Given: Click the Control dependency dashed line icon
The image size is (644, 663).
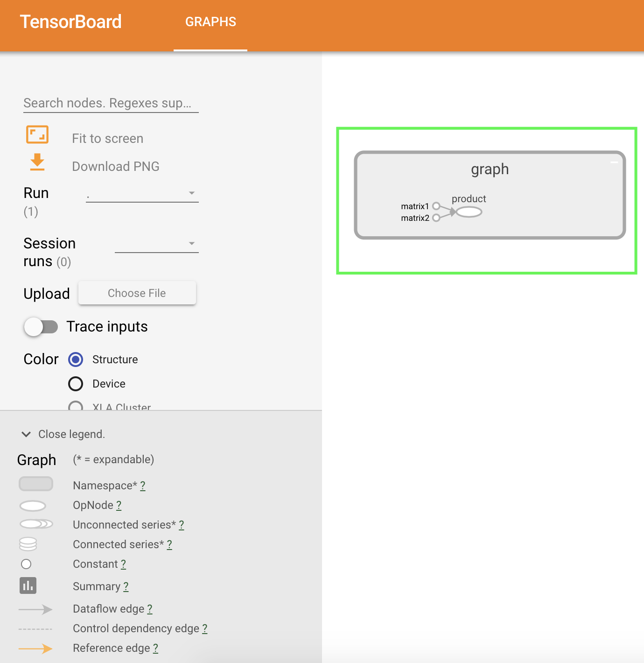Looking at the screenshot, I should [x=35, y=629].
